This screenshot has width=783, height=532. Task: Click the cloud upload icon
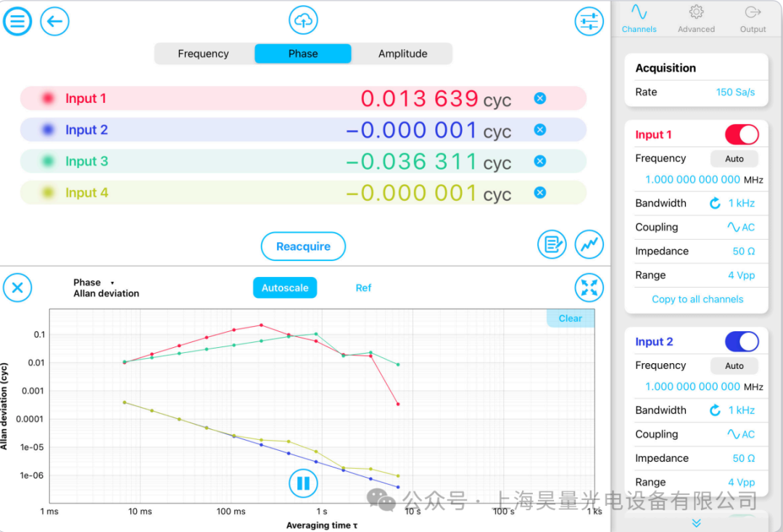(303, 20)
